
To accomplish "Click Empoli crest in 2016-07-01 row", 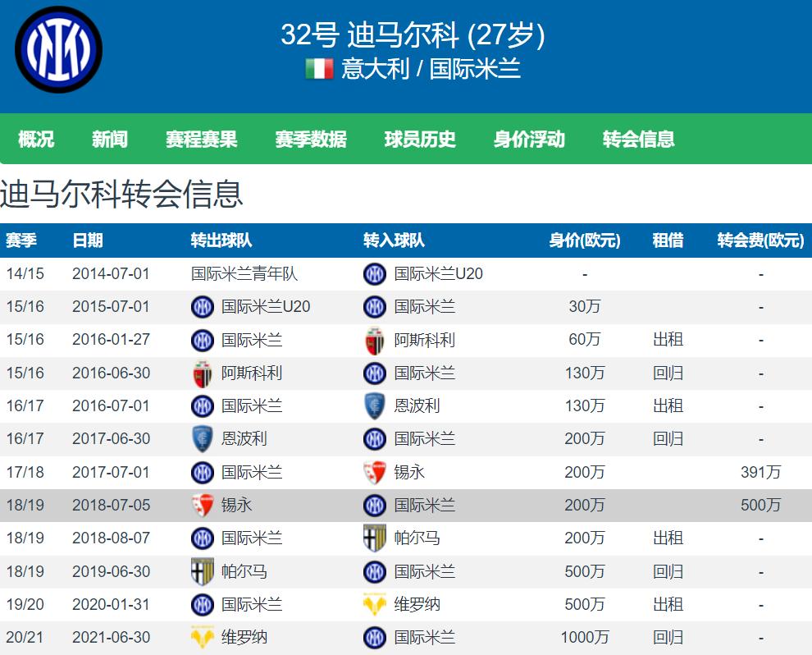I will (x=374, y=405).
